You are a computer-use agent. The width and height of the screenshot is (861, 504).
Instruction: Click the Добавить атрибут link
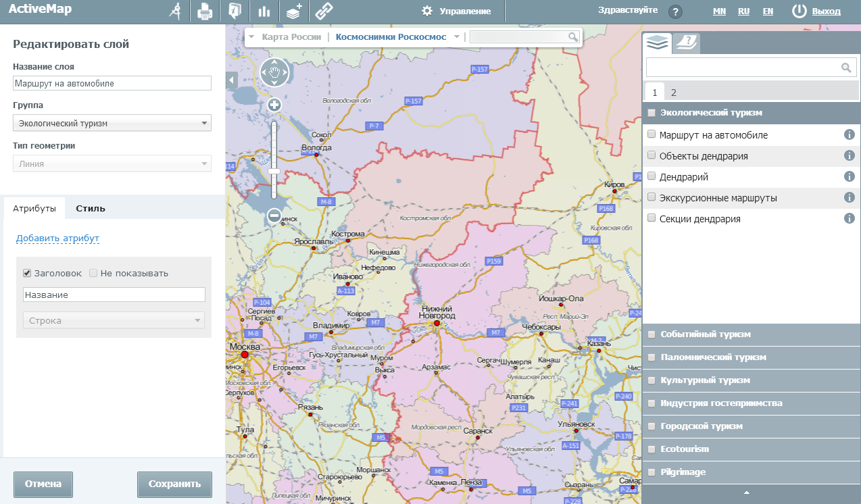coord(57,238)
